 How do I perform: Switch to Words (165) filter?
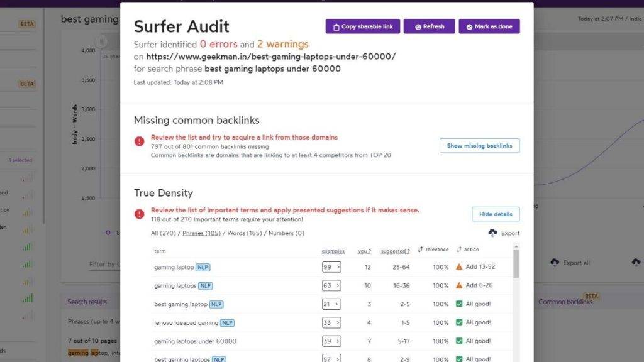pos(245,233)
